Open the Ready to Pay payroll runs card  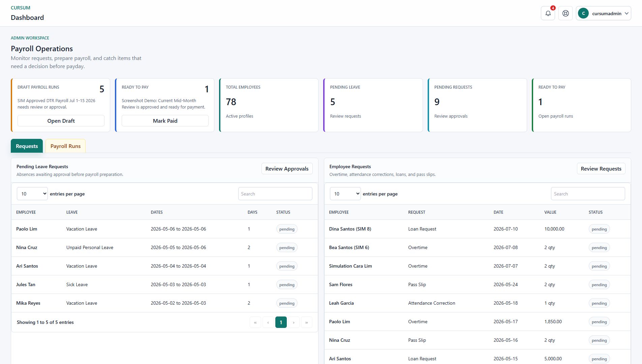point(581,105)
